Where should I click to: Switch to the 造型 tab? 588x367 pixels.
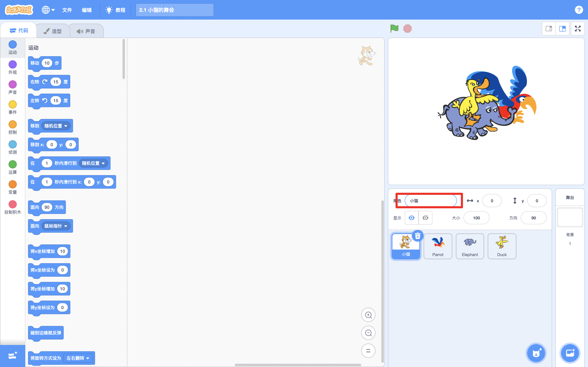point(53,31)
